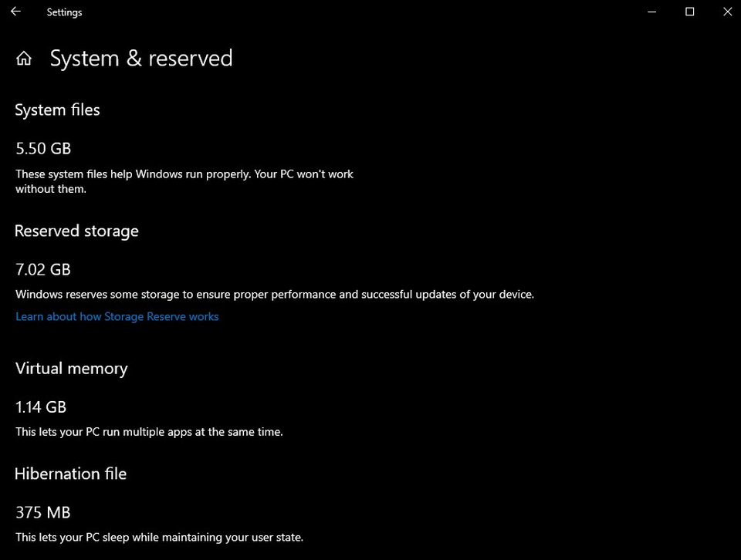The width and height of the screenshot is (741, 560).
Task: Click the maximize window icon
Action: [x=689, y=12]
